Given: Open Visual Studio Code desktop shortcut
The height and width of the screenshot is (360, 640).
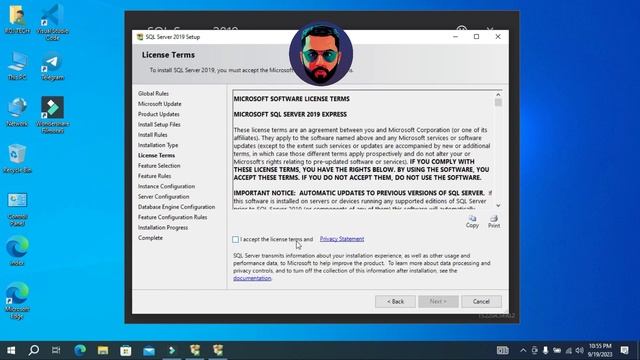Looking at the screenshot, I should pos(52,22).
